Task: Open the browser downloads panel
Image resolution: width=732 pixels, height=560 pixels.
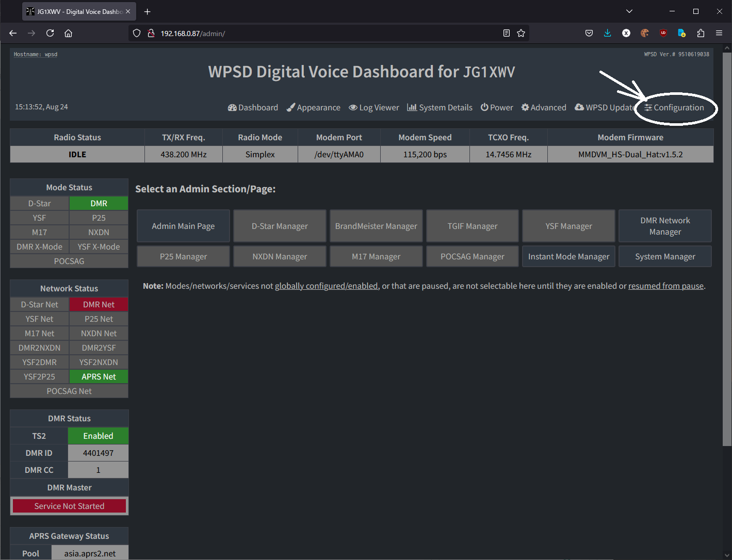Action: (x=607, y=33)
